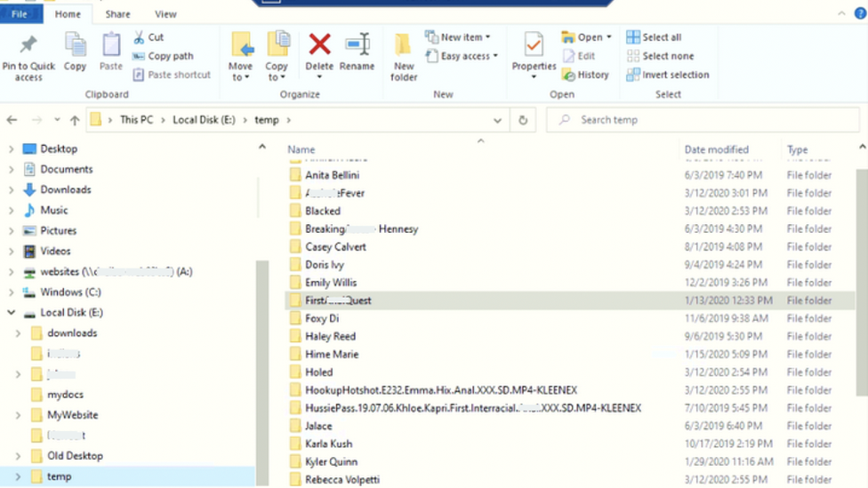Click Local Disk (E:) in address bar
868x488 pixels.
coord(204,120)
